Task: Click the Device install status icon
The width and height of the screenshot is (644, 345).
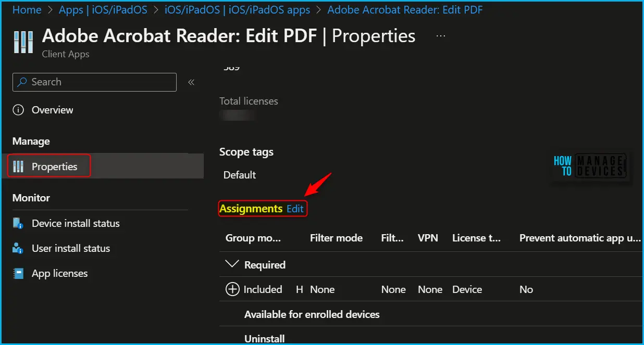Action: click(19, 224)
